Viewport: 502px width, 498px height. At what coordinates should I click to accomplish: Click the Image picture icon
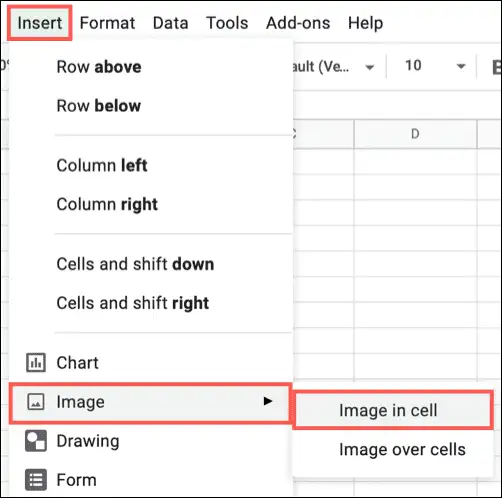36,402
